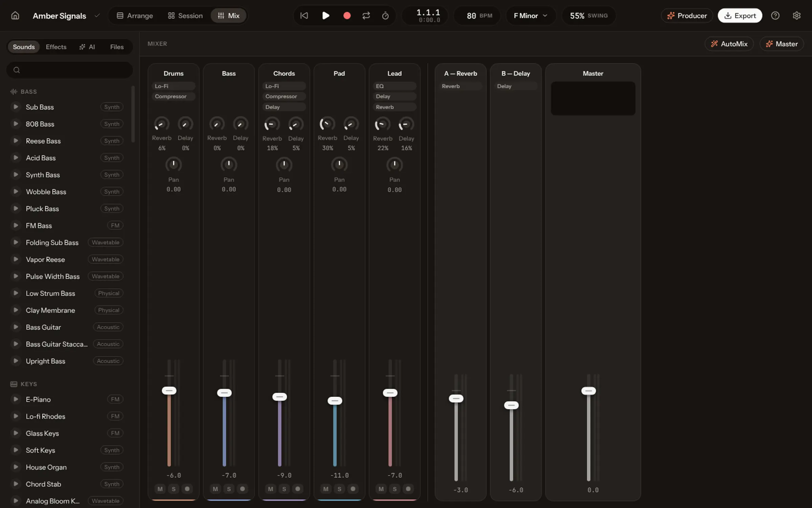Open the Producer assistant
Screen dimensions: 812x508
687,16
